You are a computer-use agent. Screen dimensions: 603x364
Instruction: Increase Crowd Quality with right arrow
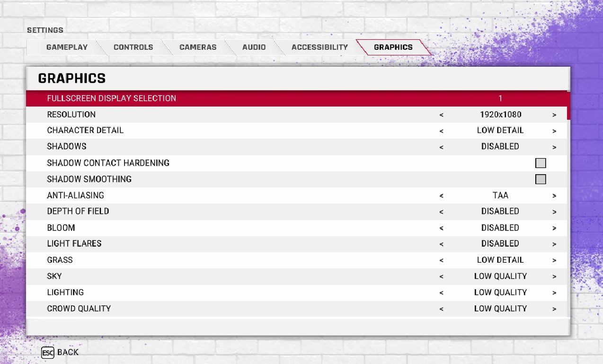click(554, 309)
